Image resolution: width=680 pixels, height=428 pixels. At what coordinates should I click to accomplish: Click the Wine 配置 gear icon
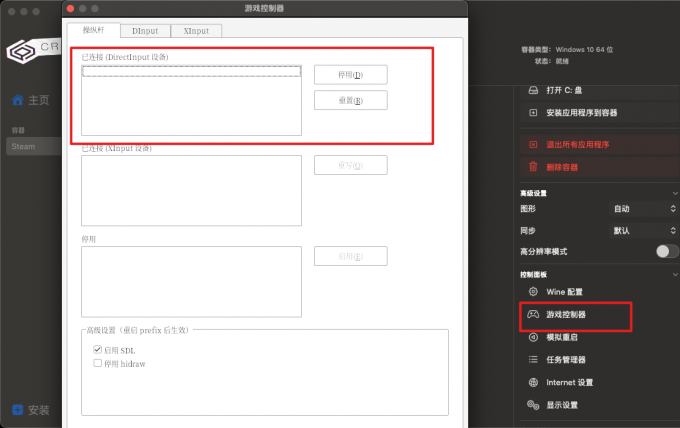tap(533, 292)
